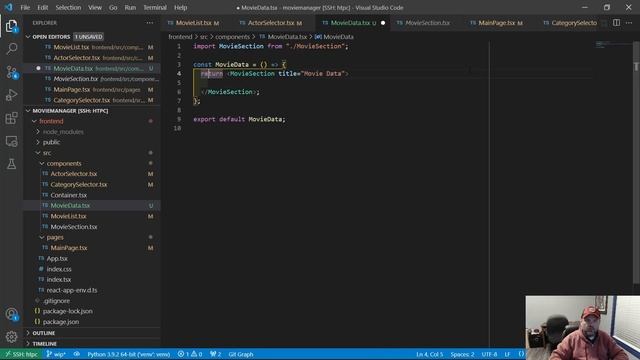Open the Help menu
Image resolution: width=640 pixels, height=360 pixels.
coord(180,7)
